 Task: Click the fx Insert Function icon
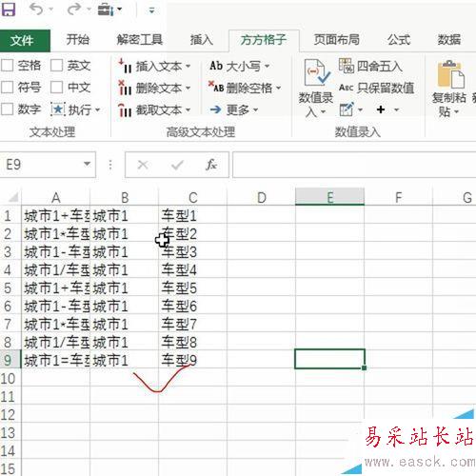click(211, 165)
